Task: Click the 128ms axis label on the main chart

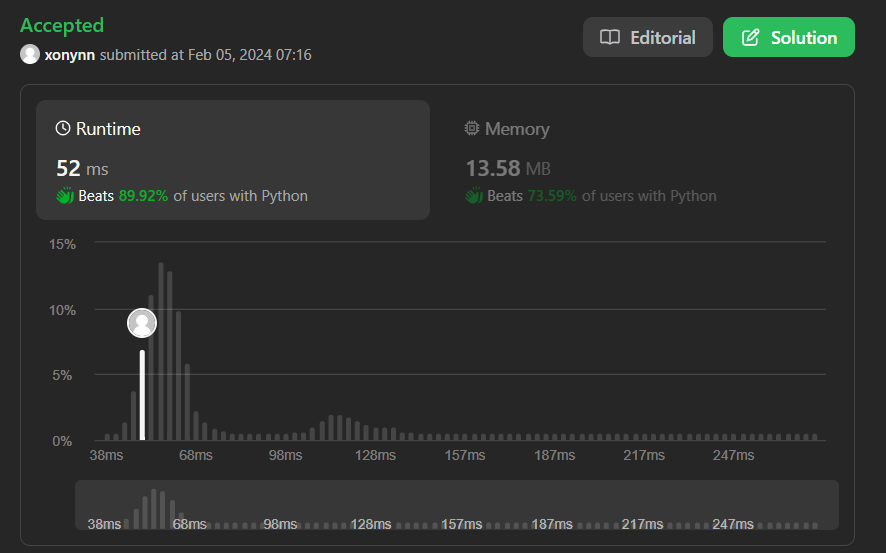Action: click(375, 455)
